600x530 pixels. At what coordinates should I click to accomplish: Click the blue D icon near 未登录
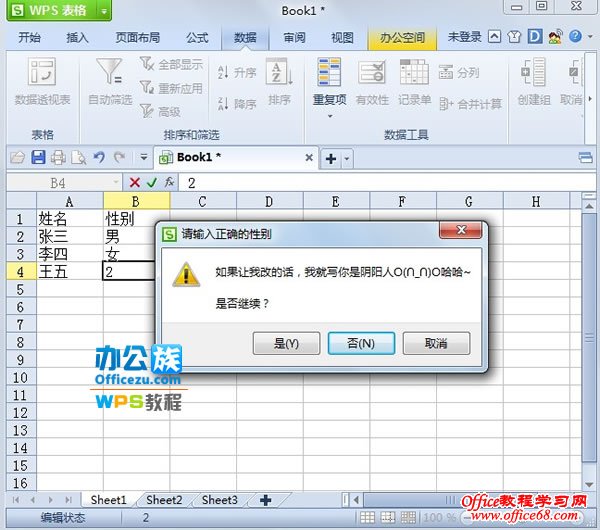click(x=535, y=37)
